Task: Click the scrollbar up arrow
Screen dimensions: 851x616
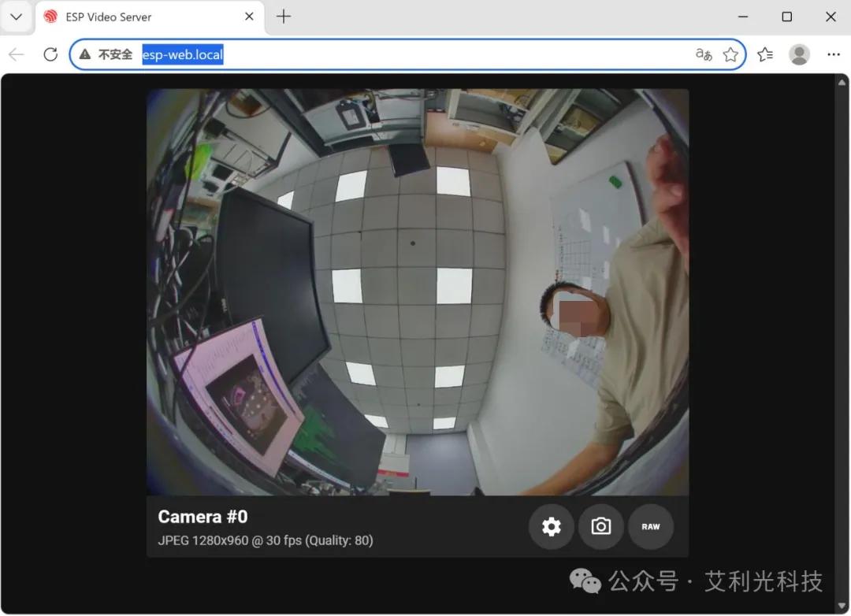Action: (842, 83)
